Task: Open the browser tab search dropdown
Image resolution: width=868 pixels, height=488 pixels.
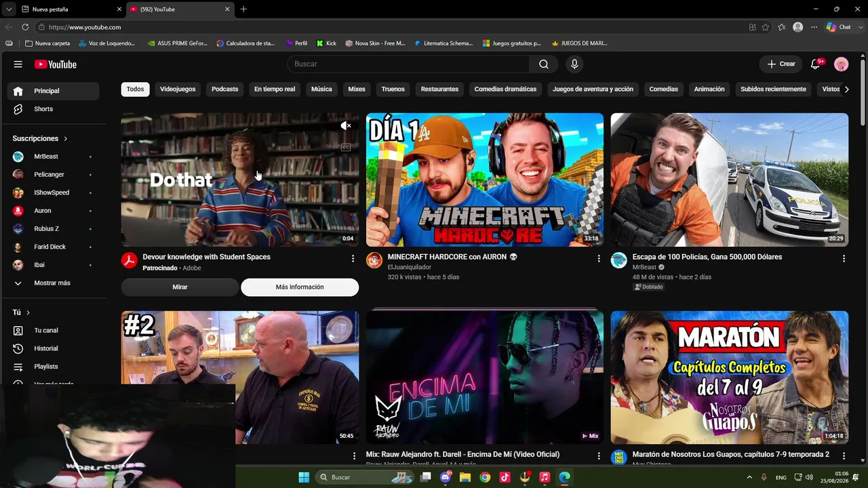Action: (8, 9)
